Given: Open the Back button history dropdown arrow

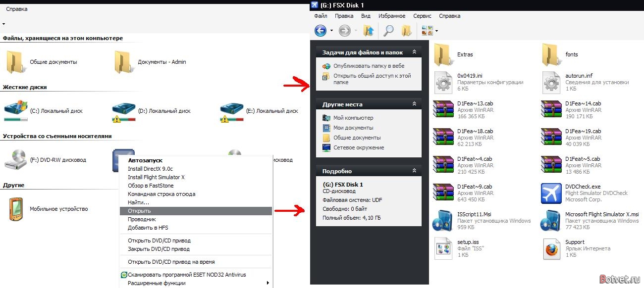Looking at the screenshot, I should tap(331, 31).
